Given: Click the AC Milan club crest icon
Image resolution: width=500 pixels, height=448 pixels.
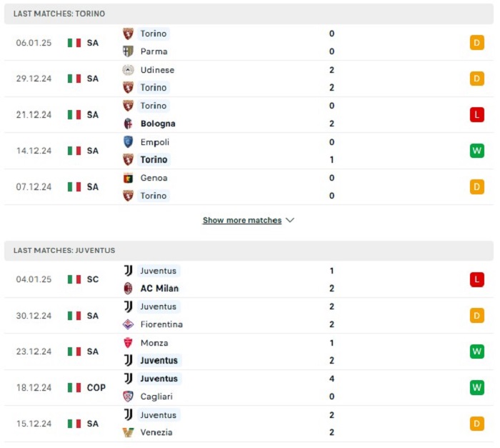Looking at the screenshot, I should pyautogui.click(x=128, y=288).
